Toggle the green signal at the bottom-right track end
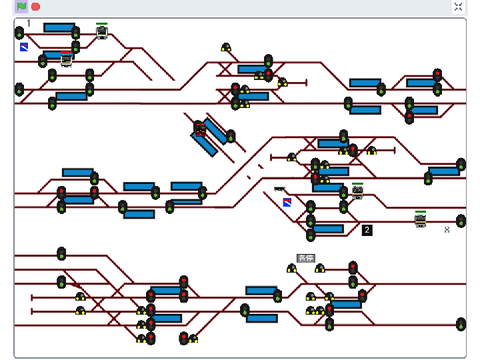The width and height of the screenshot is (480, 360). click(461, 324)
